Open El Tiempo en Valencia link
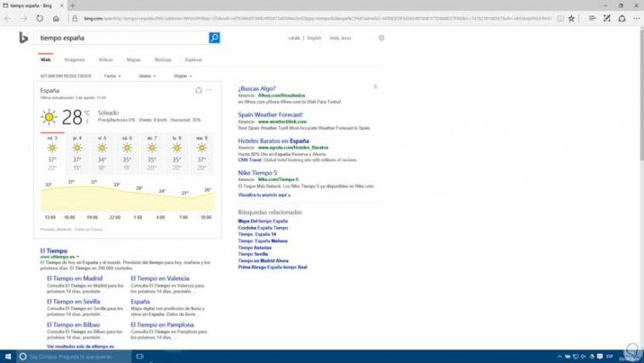This screenshot has height=363, width=644. [x=161, y=278]
